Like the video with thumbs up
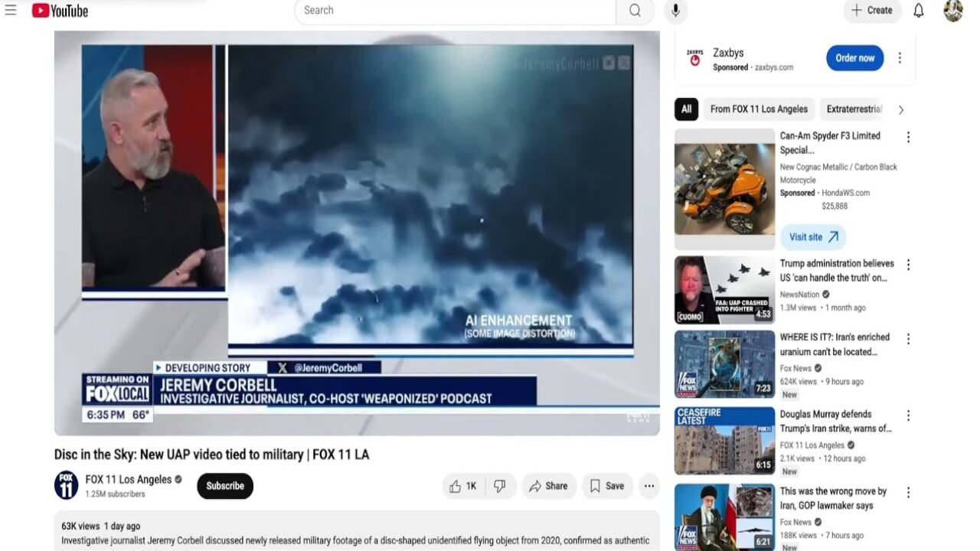This screenshot has height=551, width=980. [x=463, y=486]
